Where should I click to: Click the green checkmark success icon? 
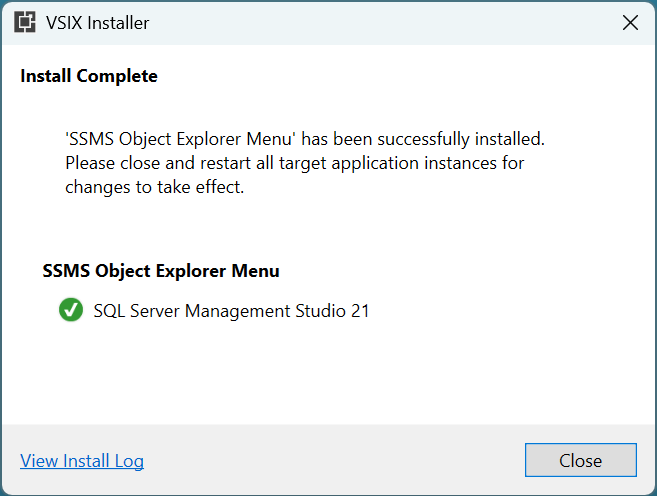[71, 310]
